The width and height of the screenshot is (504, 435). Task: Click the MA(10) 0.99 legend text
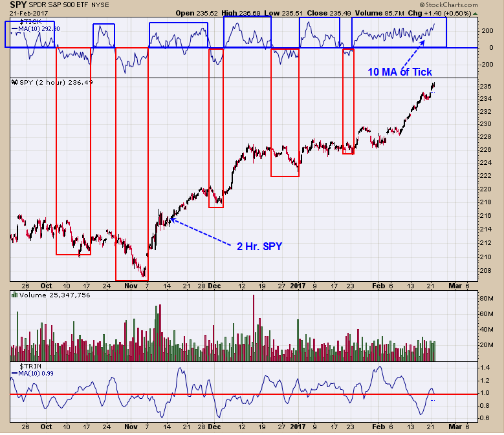(36, 374)
